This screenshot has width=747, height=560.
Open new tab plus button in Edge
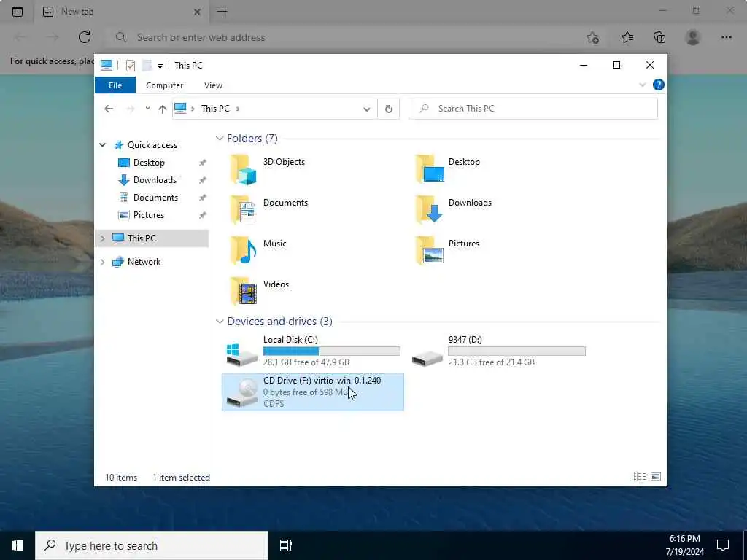[222, 12]
